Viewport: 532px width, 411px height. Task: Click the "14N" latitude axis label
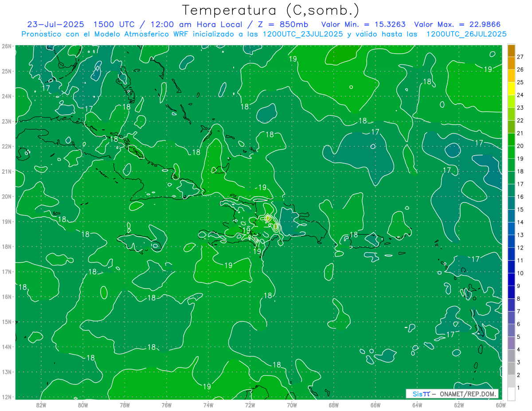coord(7,347)
